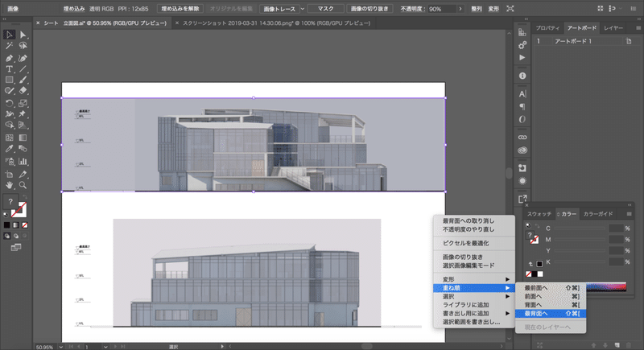Click the 埋め込みを解除 button
Screen dimensions: 644x350
[x=180, y=9]
